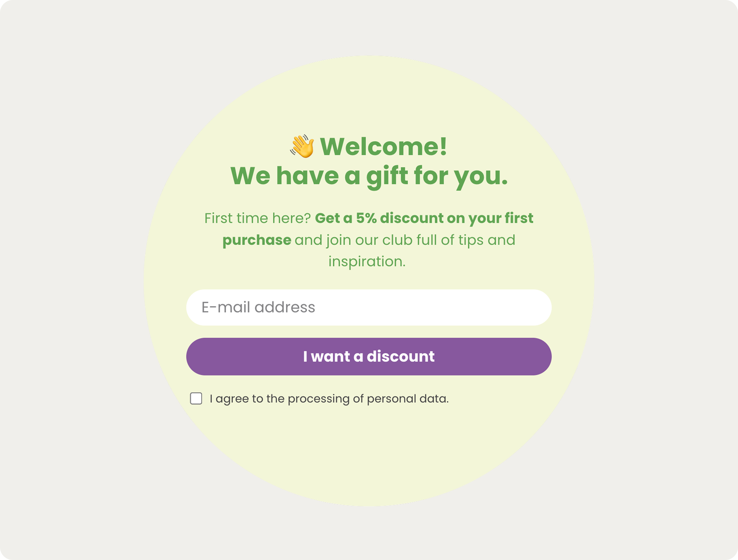Click the bold word "purchase"
The height and width of the screenshot is (560, 738).
pyautogui.click(x=256, y=240)
